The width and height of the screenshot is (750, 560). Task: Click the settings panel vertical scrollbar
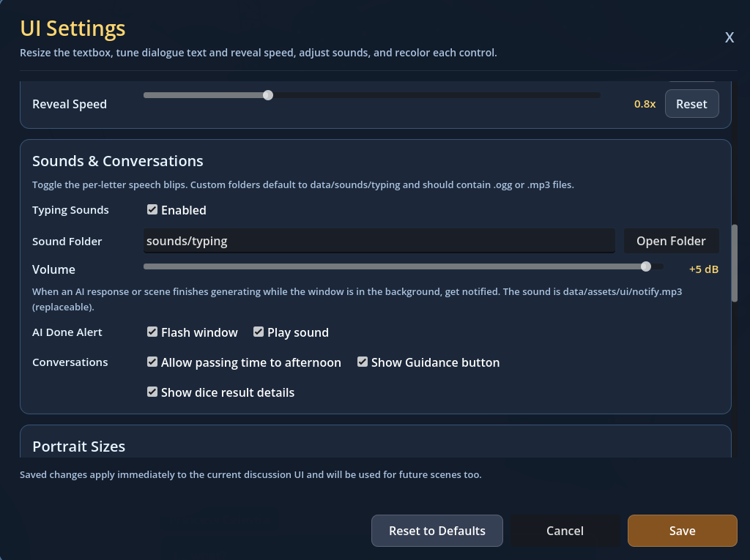[735, 263]
